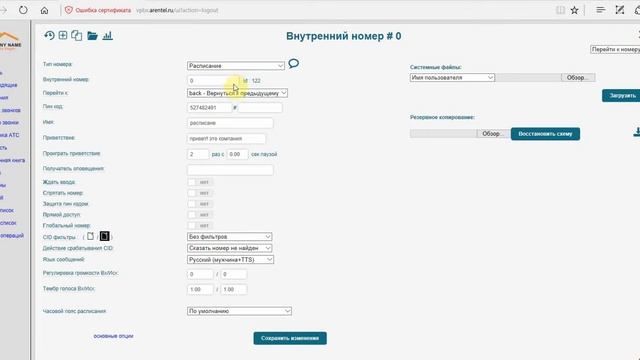Open the Часовой пояс расписания dropdown
The height and width of the screenshot is (360, 640).
[239, 311]
